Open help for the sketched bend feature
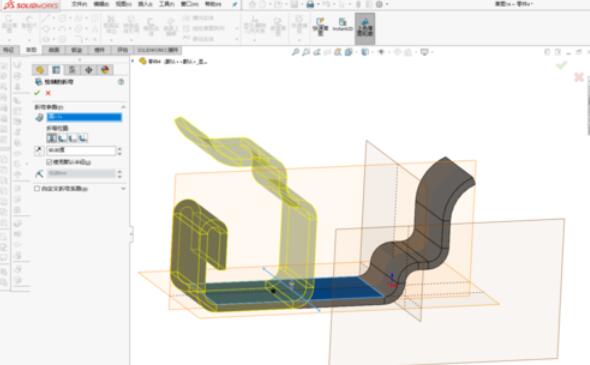Screen dimensions: 590x365 [x=121, y=82]
